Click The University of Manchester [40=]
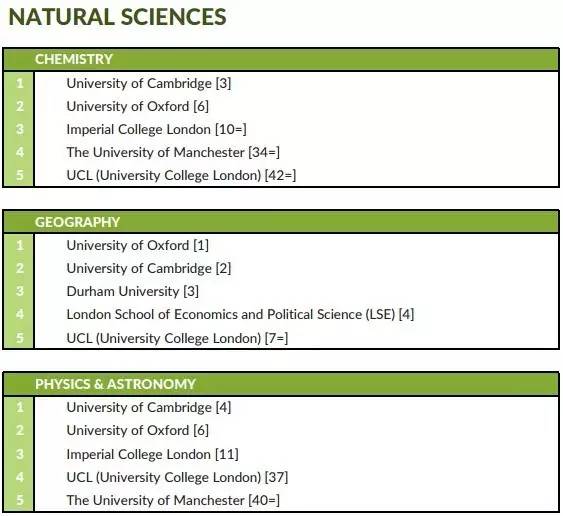This screenshot has height=516, width=563. (173, 500)
